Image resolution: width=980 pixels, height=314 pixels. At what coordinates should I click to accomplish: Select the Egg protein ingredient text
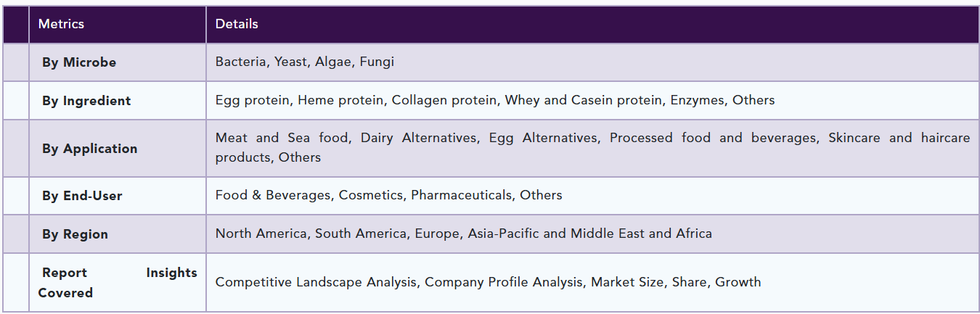[x=252, y=100]
